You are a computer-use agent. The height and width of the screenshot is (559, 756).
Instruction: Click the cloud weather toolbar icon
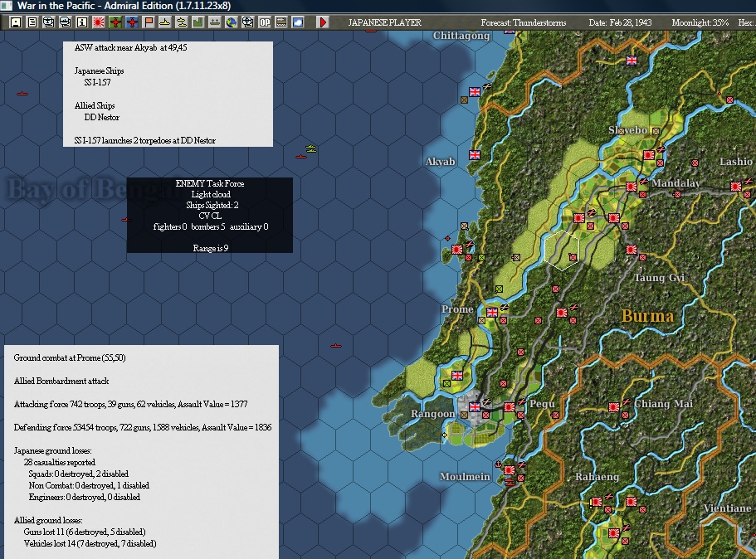[298, 22]
